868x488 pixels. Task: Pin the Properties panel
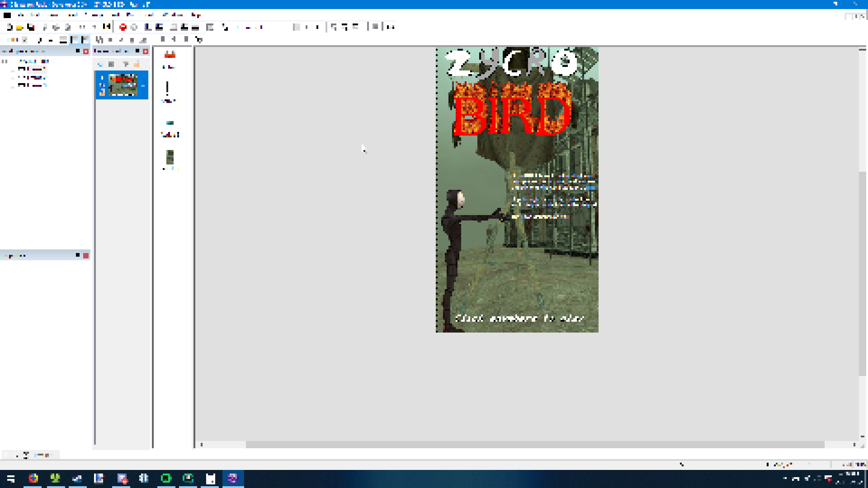(x=78, y=256)
